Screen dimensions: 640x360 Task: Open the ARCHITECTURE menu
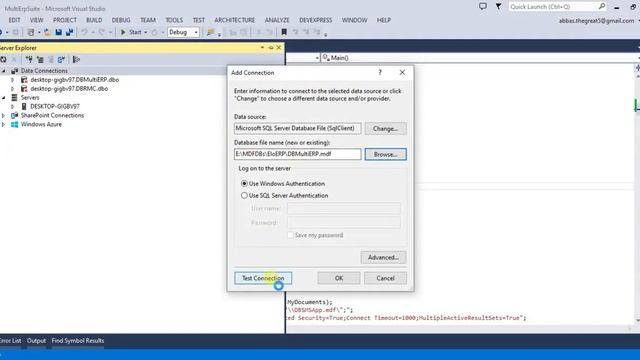point(234,20)
